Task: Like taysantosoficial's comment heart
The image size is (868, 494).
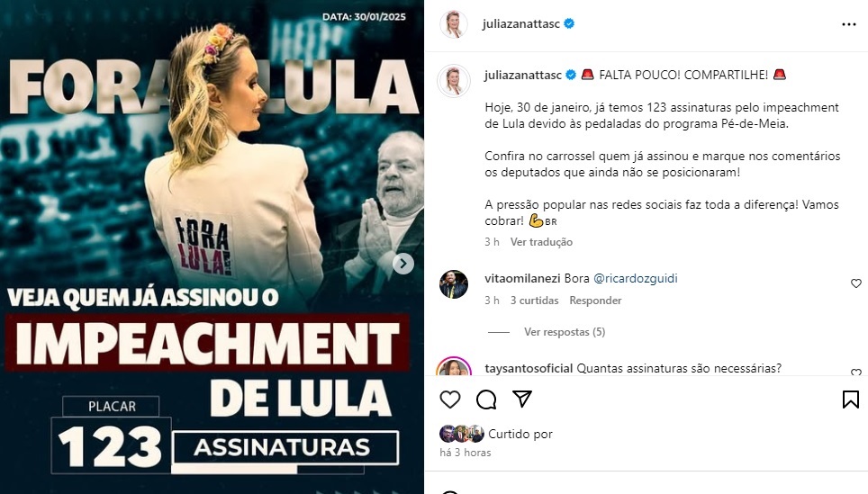Action: point(855,373)
